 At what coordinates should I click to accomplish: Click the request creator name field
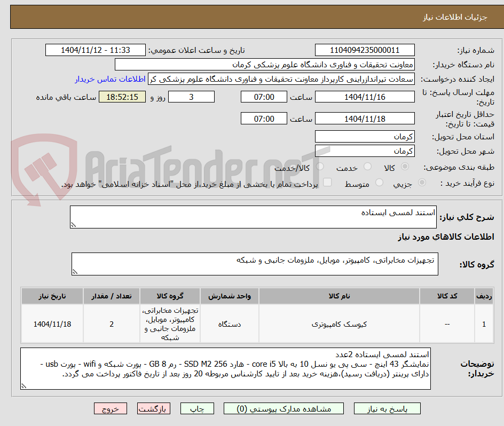(x=281, y=79)
